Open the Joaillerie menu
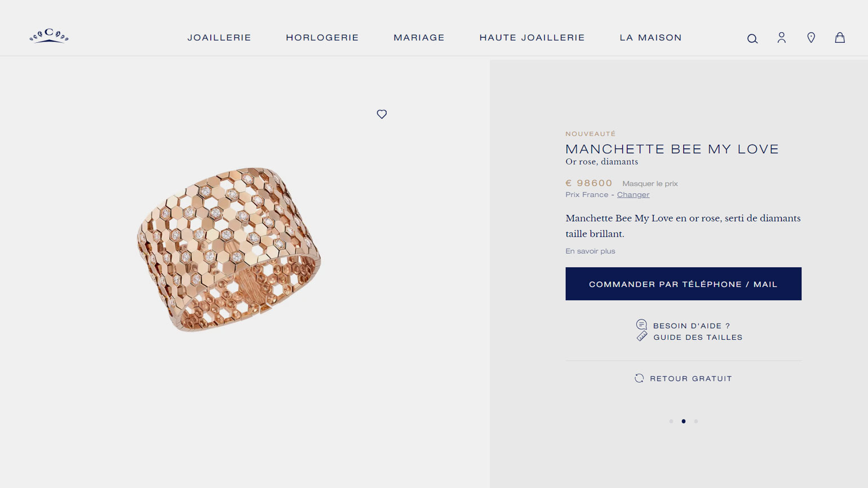Image resolution: width=868 pixels, height=488 pixels. 219,38
